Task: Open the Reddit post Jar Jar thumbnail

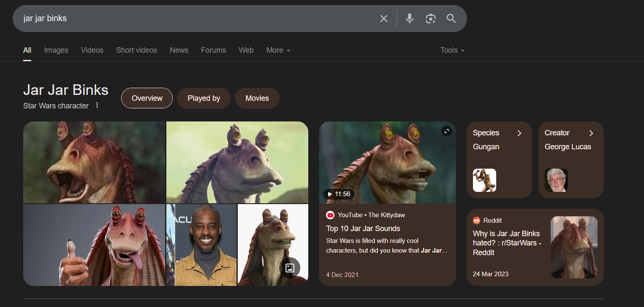Action: [x=574, y=247]
